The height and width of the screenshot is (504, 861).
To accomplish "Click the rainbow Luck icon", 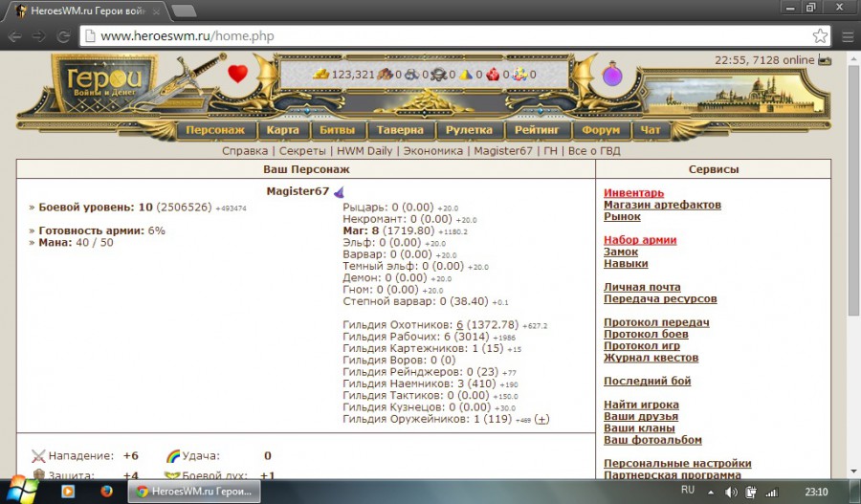I will (x=173, y=455).
